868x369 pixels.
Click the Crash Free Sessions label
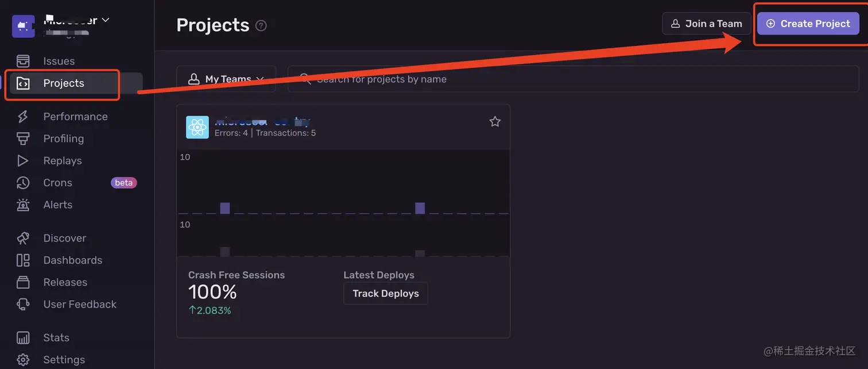click(237, 275)
